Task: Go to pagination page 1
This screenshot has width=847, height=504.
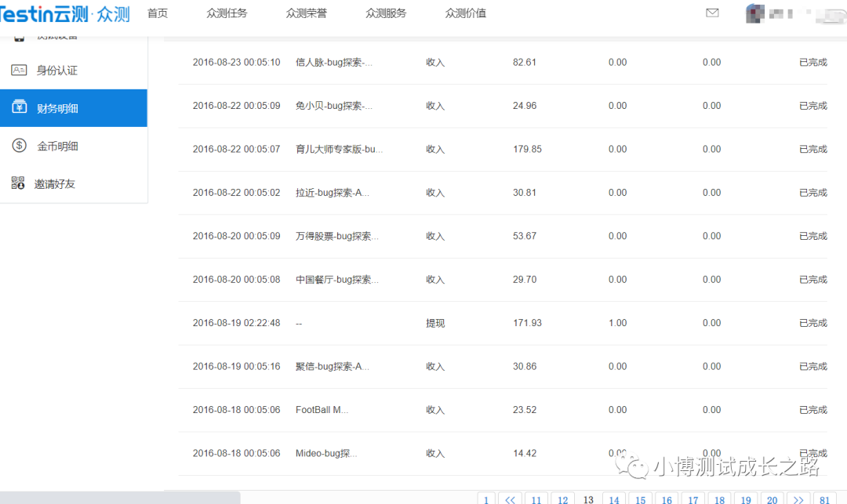Action: [x=486, y=499]
